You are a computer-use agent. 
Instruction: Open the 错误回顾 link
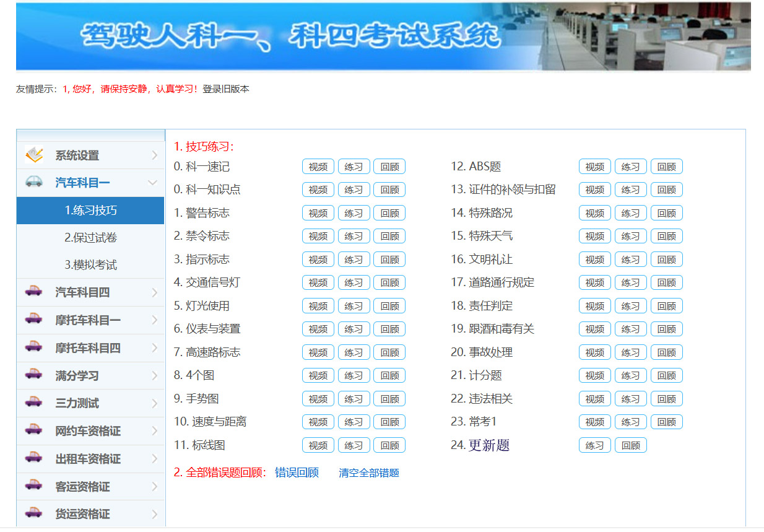tap(297, 473)
